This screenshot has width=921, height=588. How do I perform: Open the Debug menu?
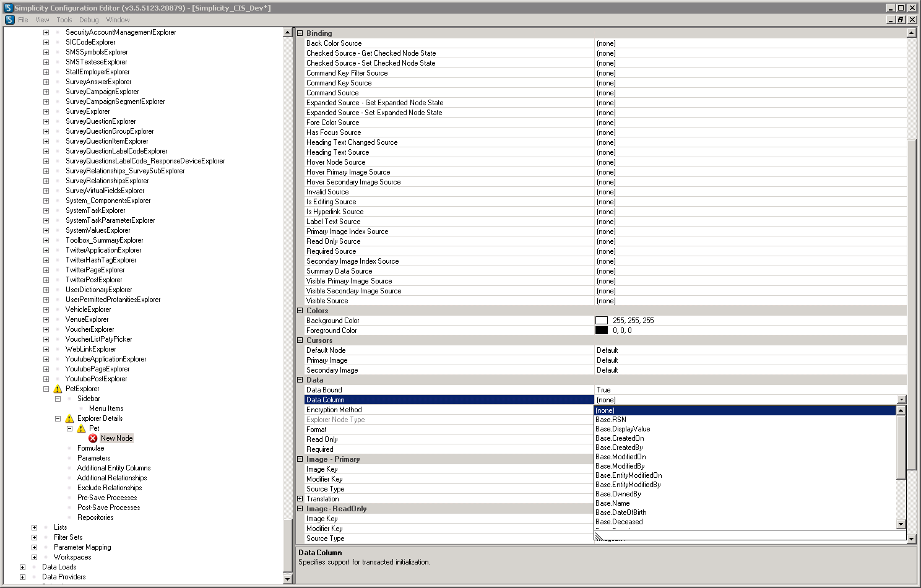tap(89, 20)
